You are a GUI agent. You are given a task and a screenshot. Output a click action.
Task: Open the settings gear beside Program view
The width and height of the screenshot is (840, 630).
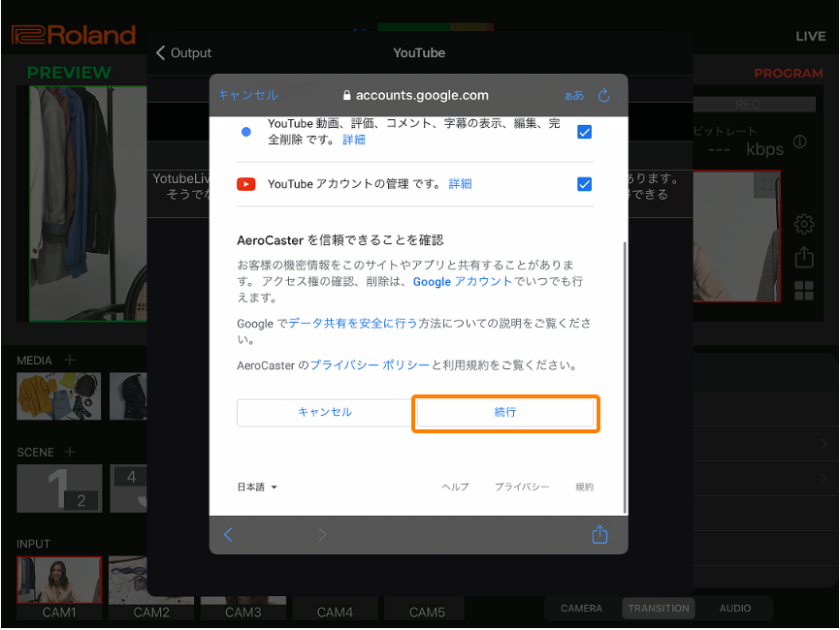(803, 224)
